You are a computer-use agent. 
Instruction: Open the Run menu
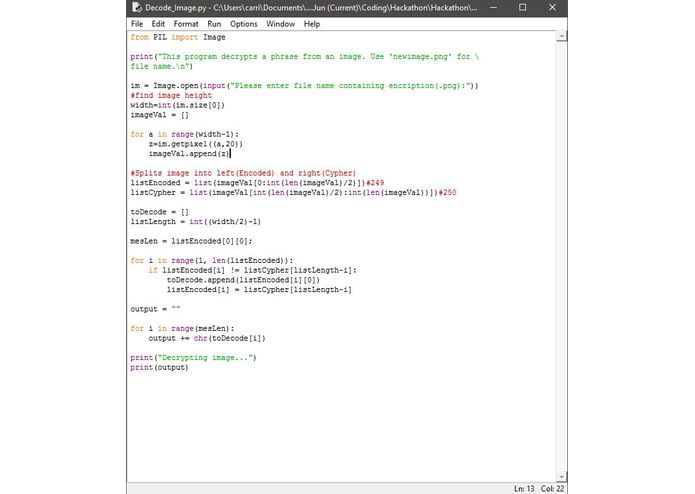[x=214, y=24]
